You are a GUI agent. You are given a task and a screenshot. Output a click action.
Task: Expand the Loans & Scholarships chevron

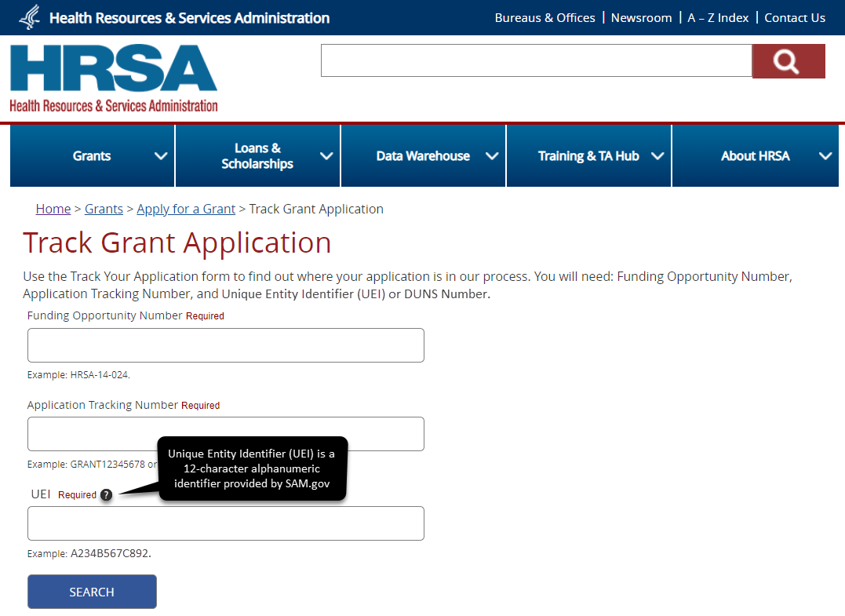tap(326, 156)
